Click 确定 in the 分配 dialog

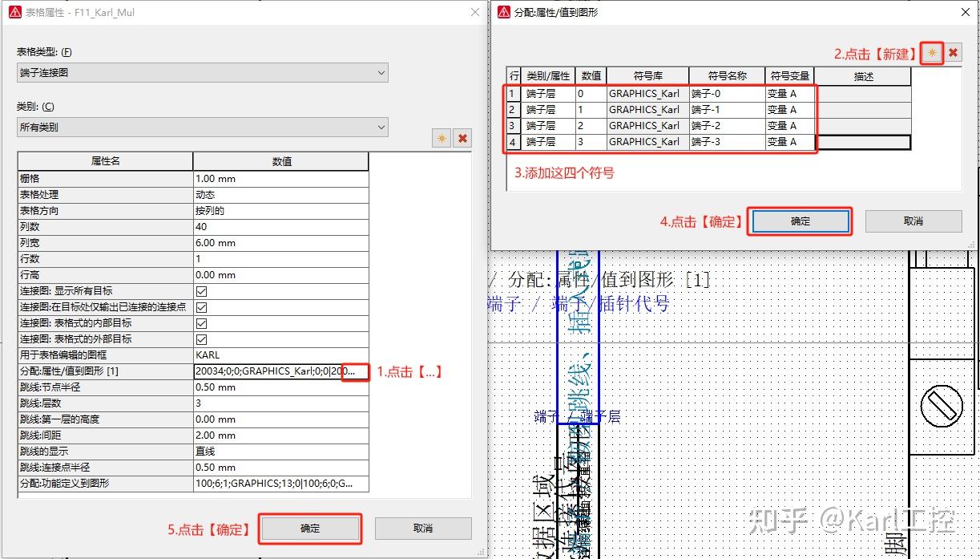tap(799, 221)
